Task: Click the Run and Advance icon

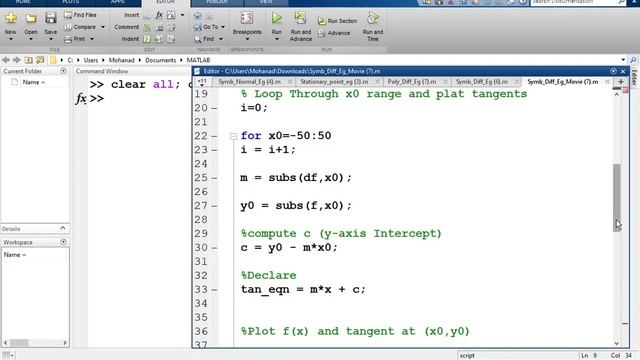Action: [301, 18]
